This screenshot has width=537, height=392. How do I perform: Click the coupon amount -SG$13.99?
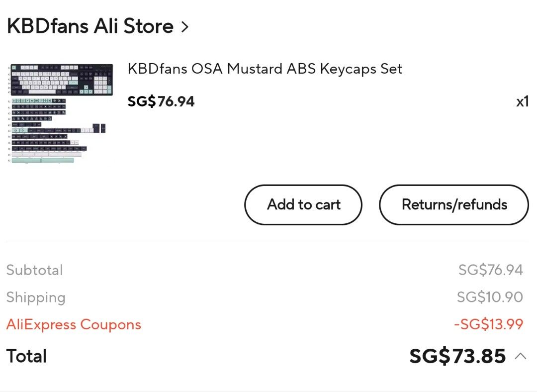[489, 324]
